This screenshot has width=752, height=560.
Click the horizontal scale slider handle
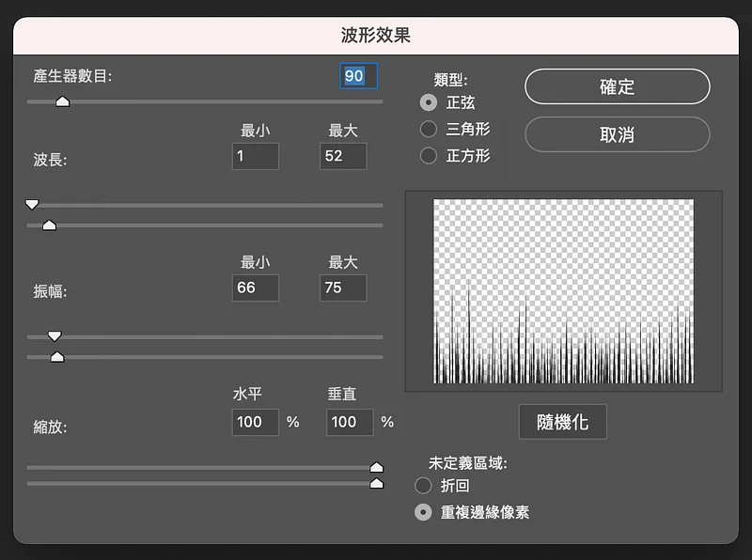click(377, 467)
